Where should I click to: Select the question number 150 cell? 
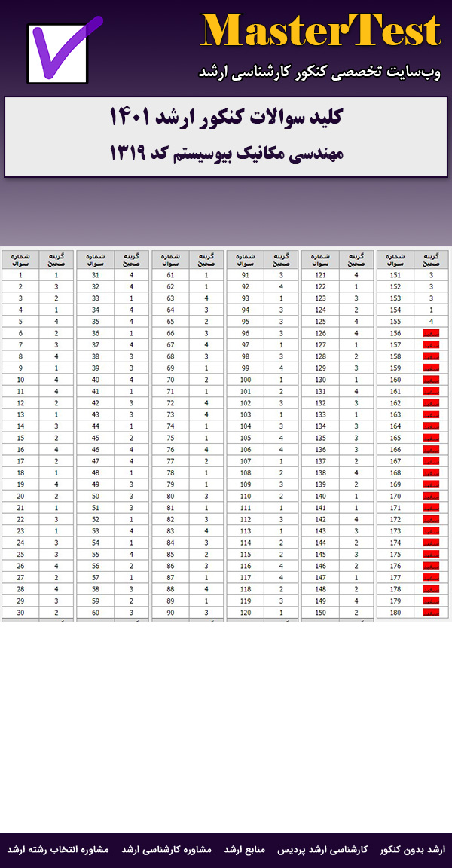click(320, 613)
